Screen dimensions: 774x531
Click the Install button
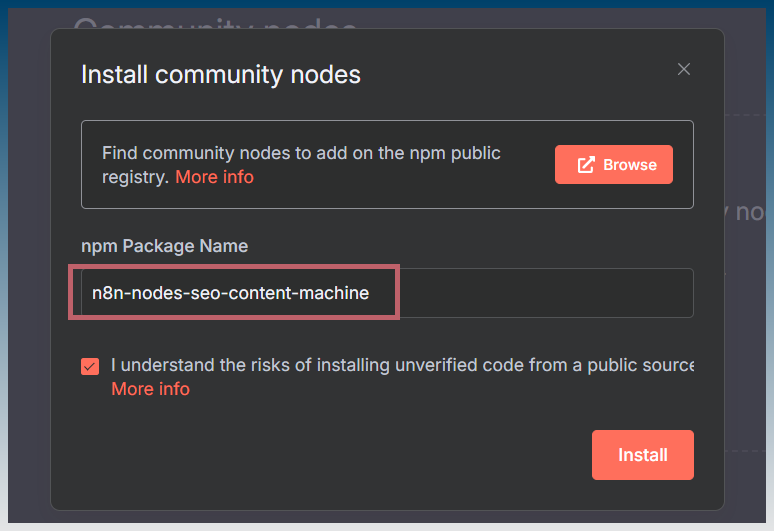point(643,455)
